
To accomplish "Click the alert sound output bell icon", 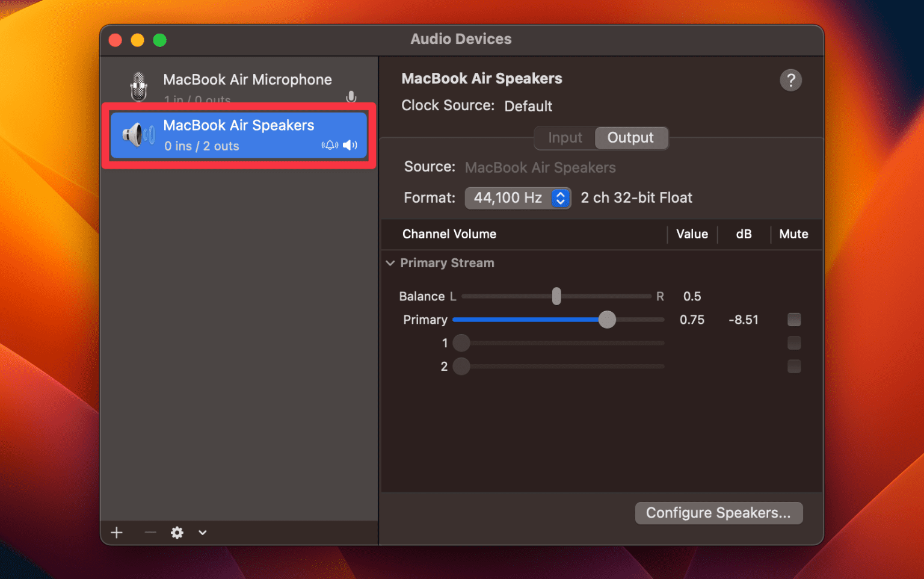I will pyautogui.click(x=330, y=145).
